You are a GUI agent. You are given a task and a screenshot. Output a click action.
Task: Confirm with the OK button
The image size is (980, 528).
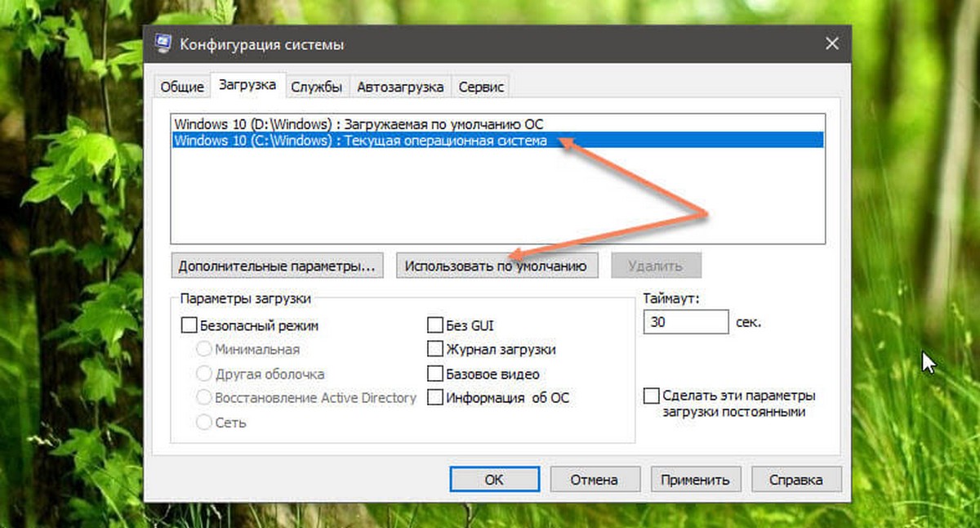click(494, 480)
